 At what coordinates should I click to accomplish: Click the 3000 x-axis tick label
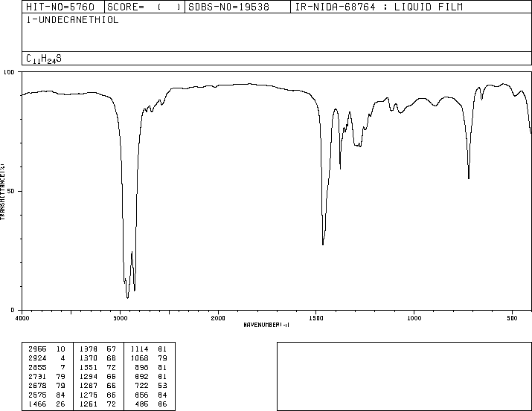(120, 318)
